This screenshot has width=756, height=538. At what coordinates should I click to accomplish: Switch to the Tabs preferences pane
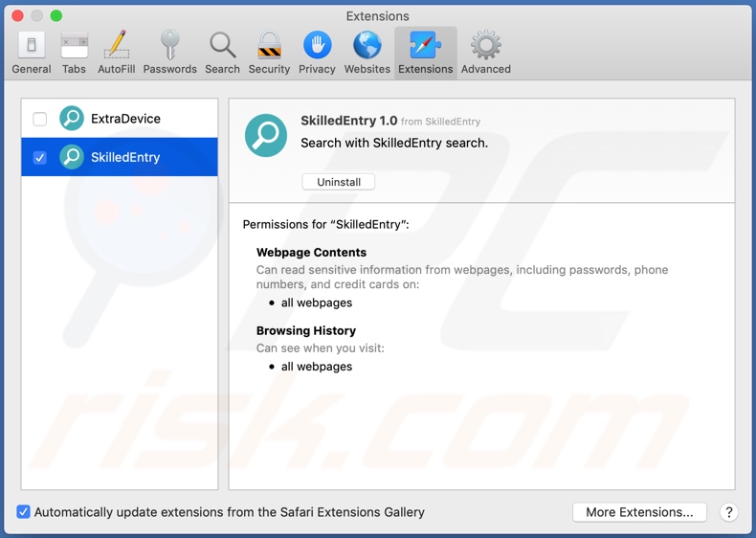pos(74,53)
